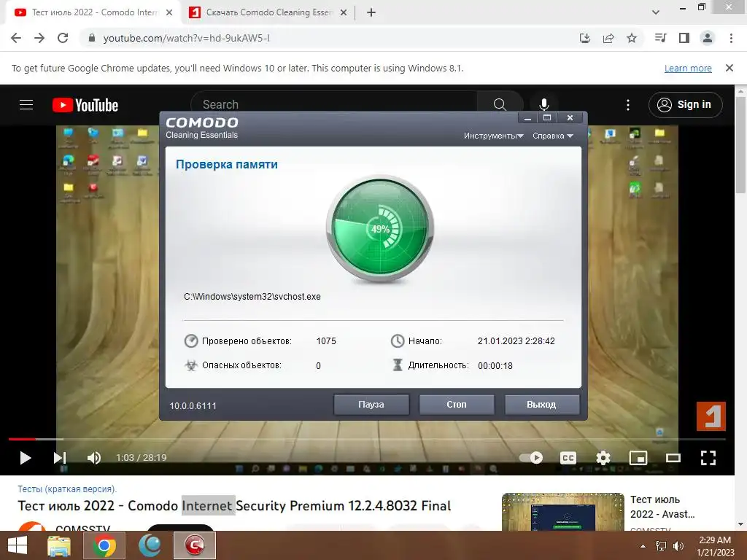Click the YouTube search magnifier button
Screen dimensions: 747x560
point(500,104)
